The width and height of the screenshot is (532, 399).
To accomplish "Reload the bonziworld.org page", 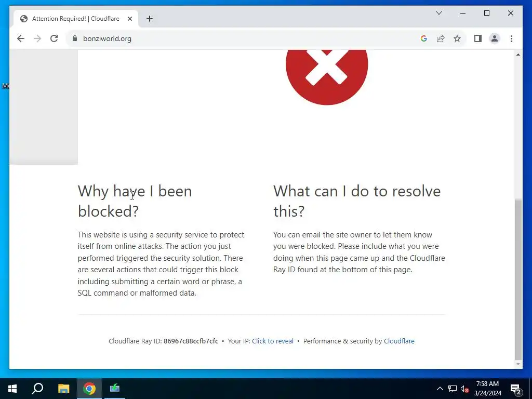I will 54,38.
